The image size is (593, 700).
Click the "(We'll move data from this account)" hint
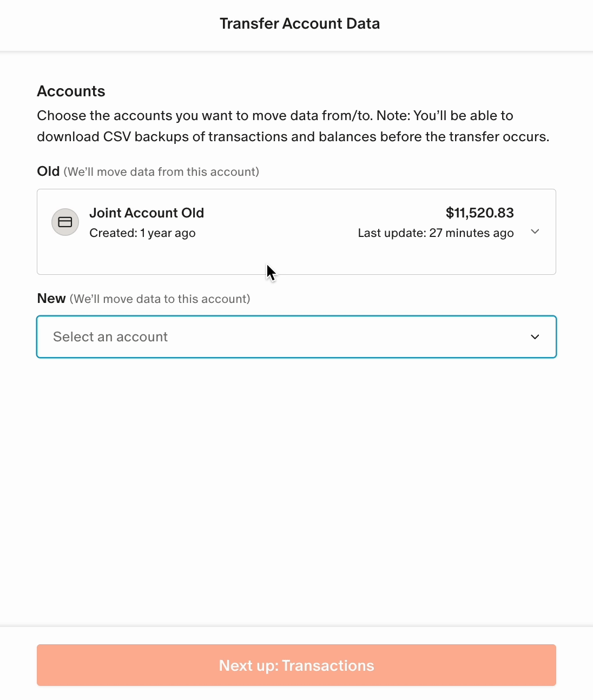161,172
